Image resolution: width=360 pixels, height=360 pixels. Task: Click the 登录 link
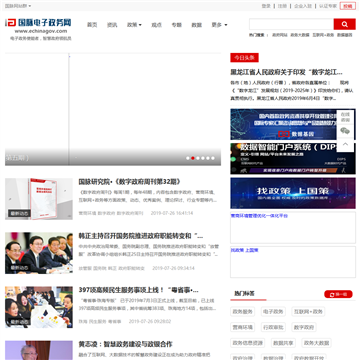point(266,6)
